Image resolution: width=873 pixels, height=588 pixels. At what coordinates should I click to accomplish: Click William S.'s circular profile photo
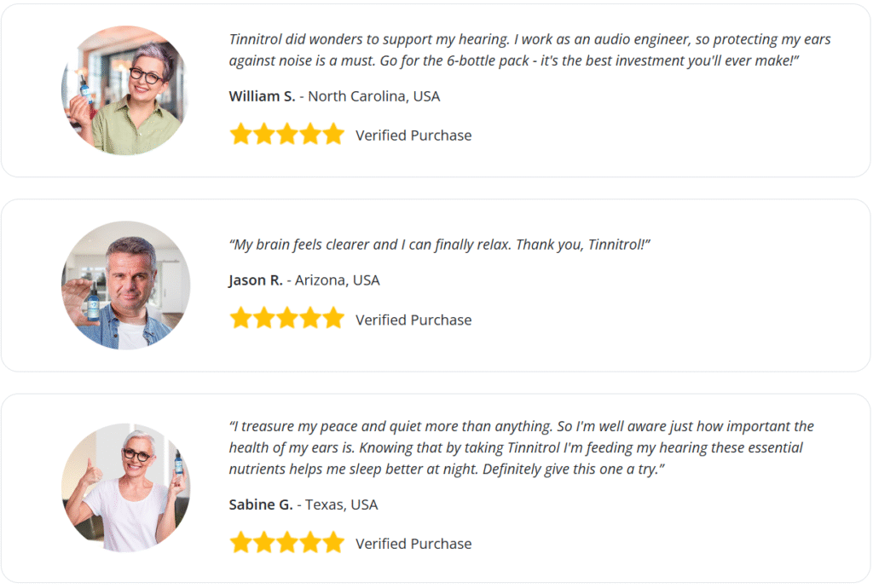point(124,90)
